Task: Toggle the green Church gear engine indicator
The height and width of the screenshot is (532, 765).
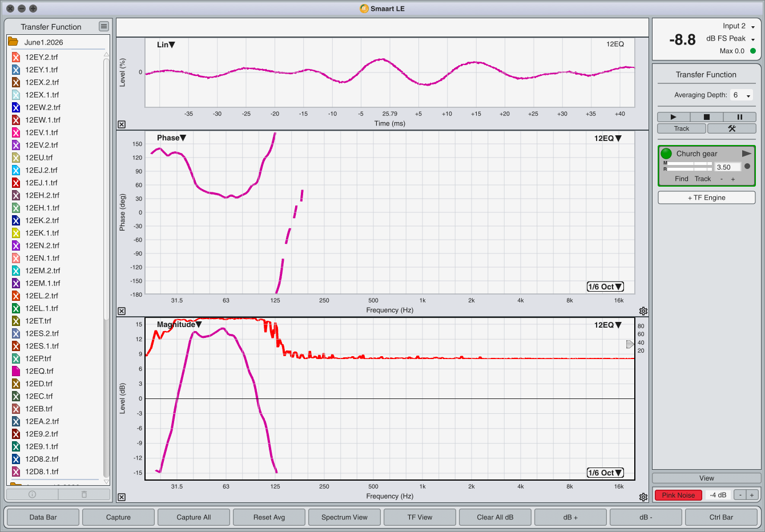Action: tap(666, 154)
